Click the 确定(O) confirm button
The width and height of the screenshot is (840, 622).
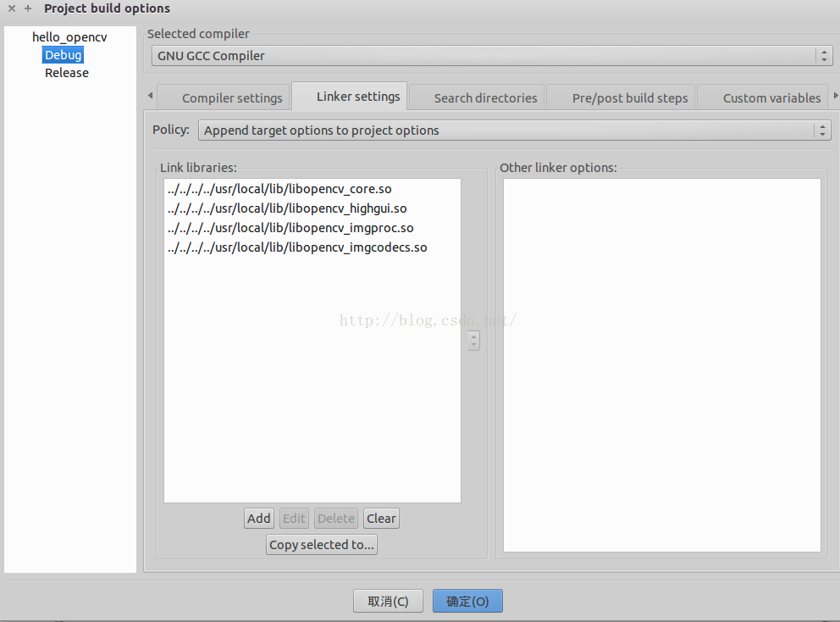click(467, 601)
